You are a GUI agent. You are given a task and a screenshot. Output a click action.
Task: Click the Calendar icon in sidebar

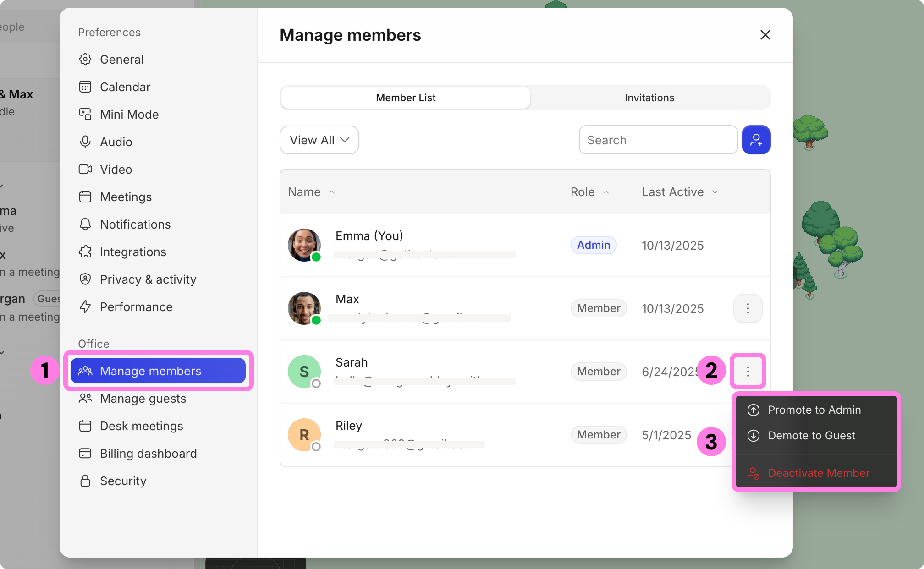coord(85,87)
